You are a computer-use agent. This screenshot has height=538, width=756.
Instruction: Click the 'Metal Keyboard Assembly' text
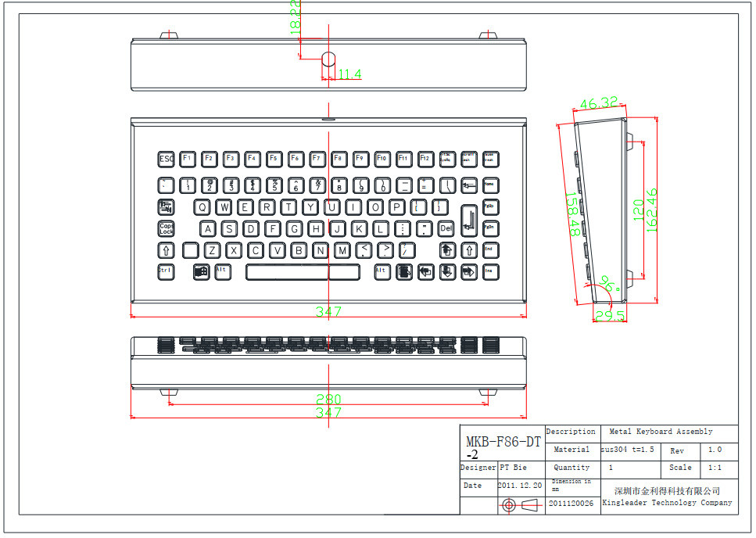tap(661, 432)
